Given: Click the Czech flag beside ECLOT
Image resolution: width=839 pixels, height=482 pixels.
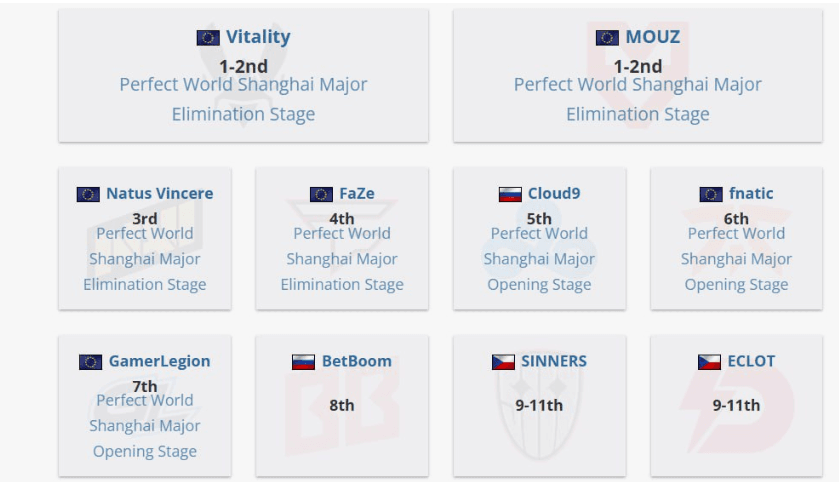Looking at the screenshot, I should pyautogui.click(x=709, y=362).
